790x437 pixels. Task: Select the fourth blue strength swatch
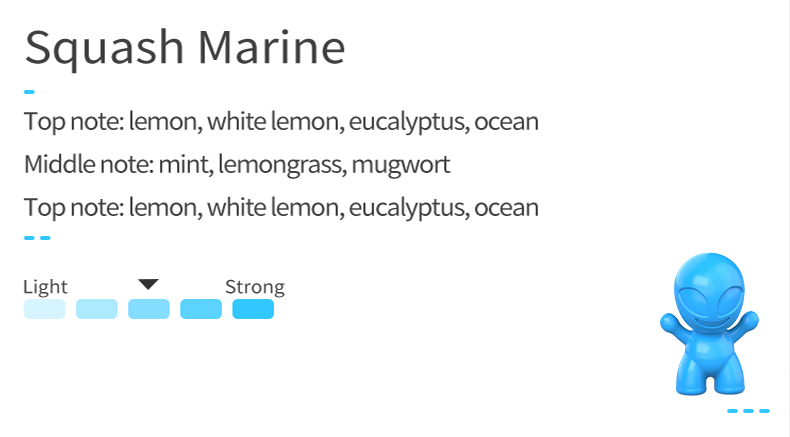point(201,309)
